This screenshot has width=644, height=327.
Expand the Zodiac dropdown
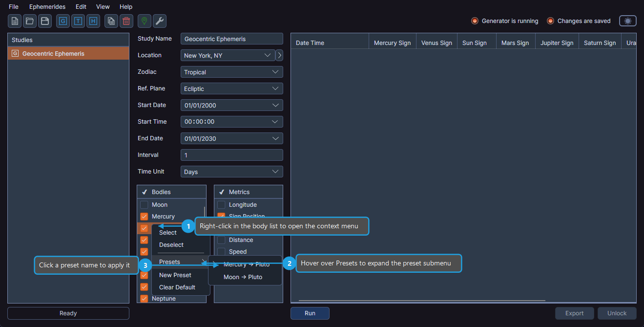click(x=231, y=72)
